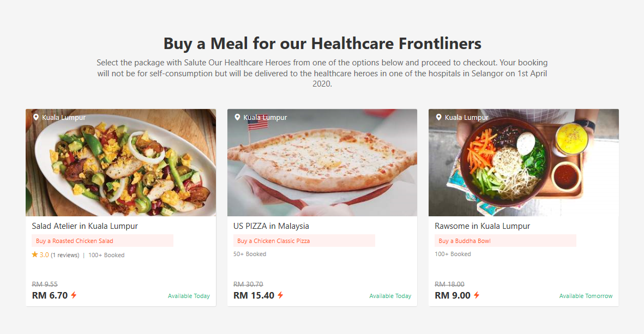Click 'Available Today' on Salad Atelier card

pyautogui.click(x=189, y=296)
